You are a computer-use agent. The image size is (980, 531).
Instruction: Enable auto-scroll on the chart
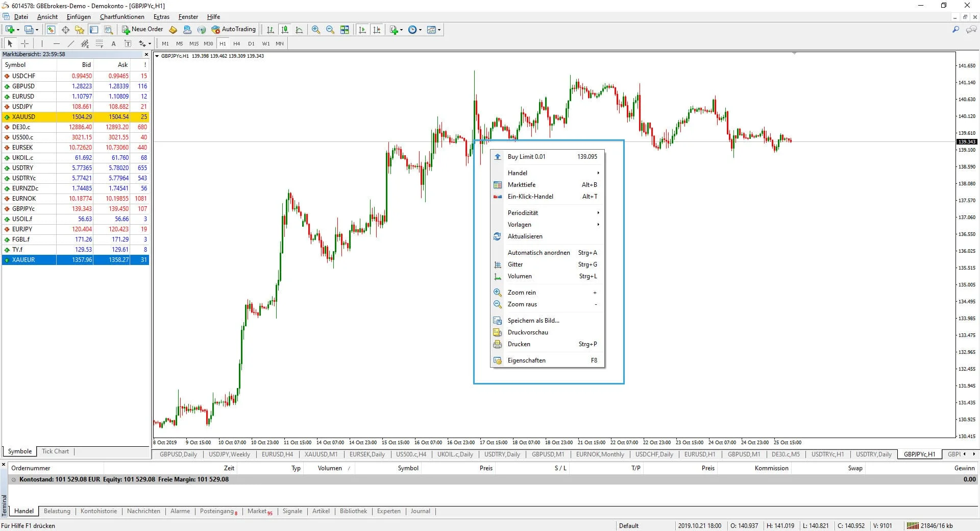(362, 29)
